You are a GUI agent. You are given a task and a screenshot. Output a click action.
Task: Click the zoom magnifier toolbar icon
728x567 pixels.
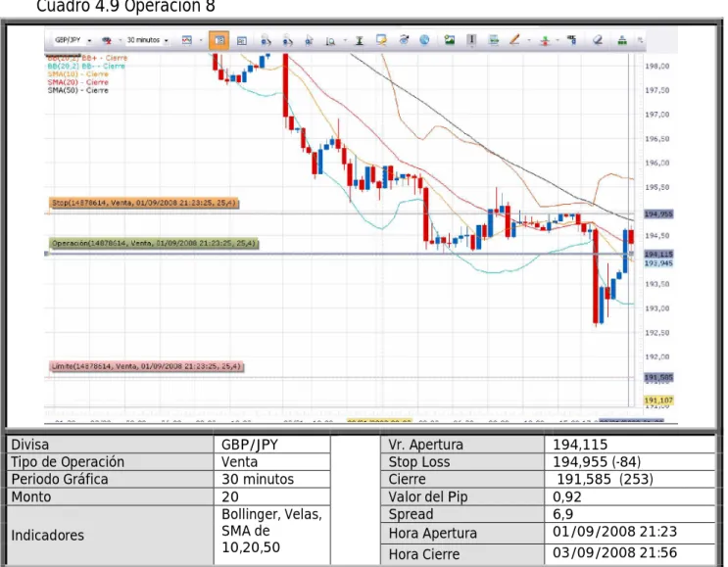click(330, 41)
